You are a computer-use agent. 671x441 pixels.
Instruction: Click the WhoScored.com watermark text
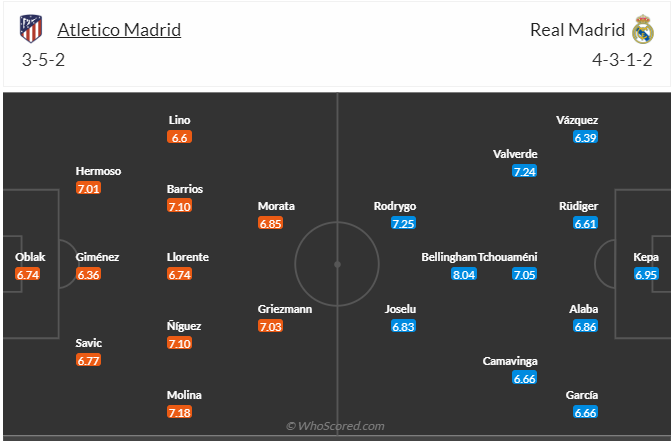(335, 426)
